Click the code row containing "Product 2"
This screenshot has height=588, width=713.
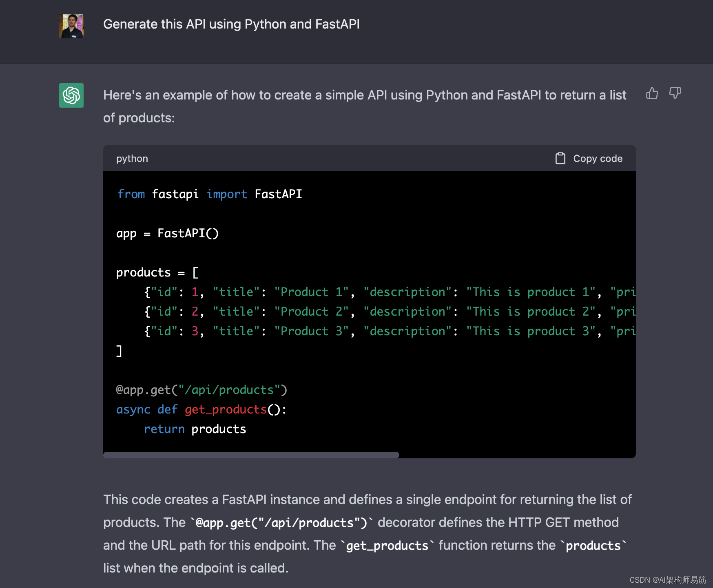[390, 312]
